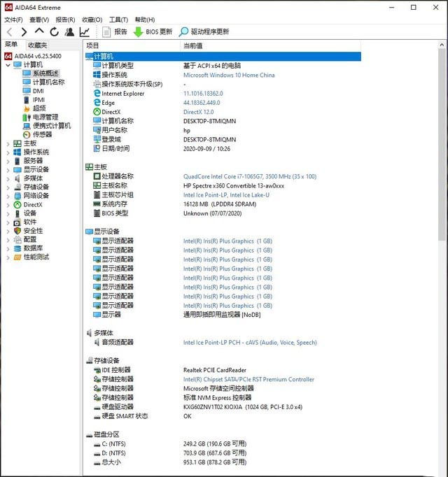Click the BIOS 更新 button

(153, 31)
